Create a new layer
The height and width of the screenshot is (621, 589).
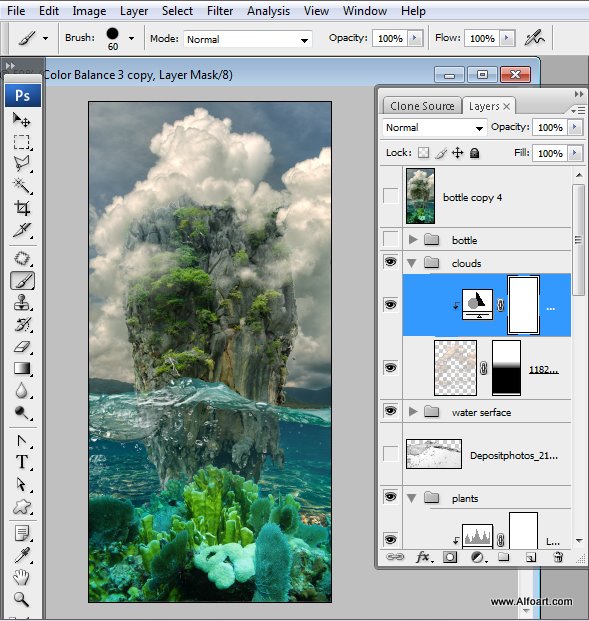tap(531, 558)
